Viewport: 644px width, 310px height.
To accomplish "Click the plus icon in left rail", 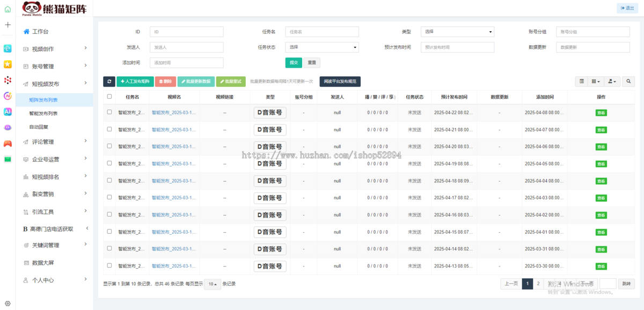I will [x=8, y=25].
